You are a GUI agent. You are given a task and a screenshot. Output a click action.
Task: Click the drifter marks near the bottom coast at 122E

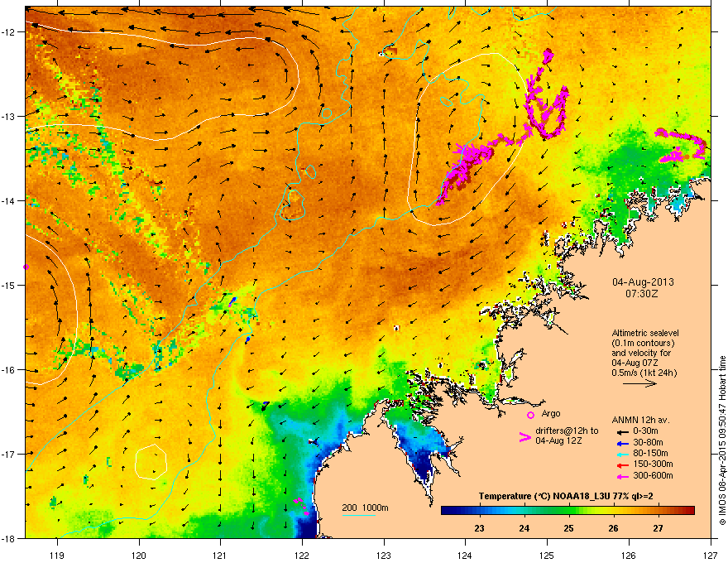[301, 506]
